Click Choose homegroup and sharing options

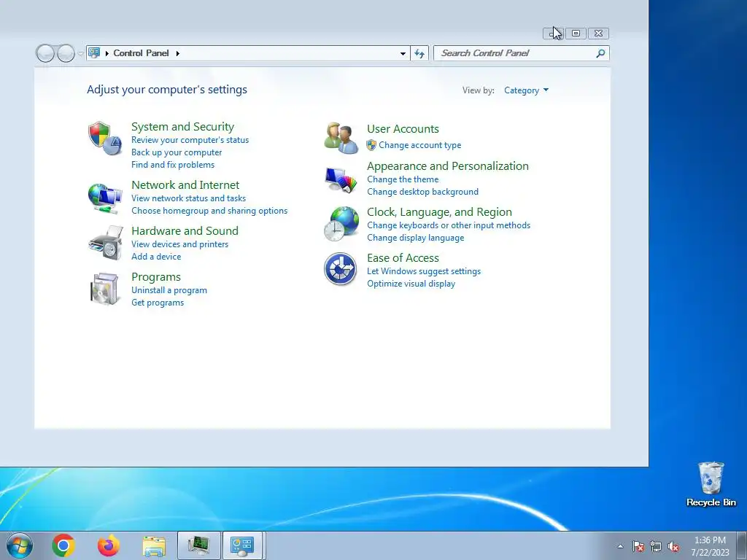209,211
